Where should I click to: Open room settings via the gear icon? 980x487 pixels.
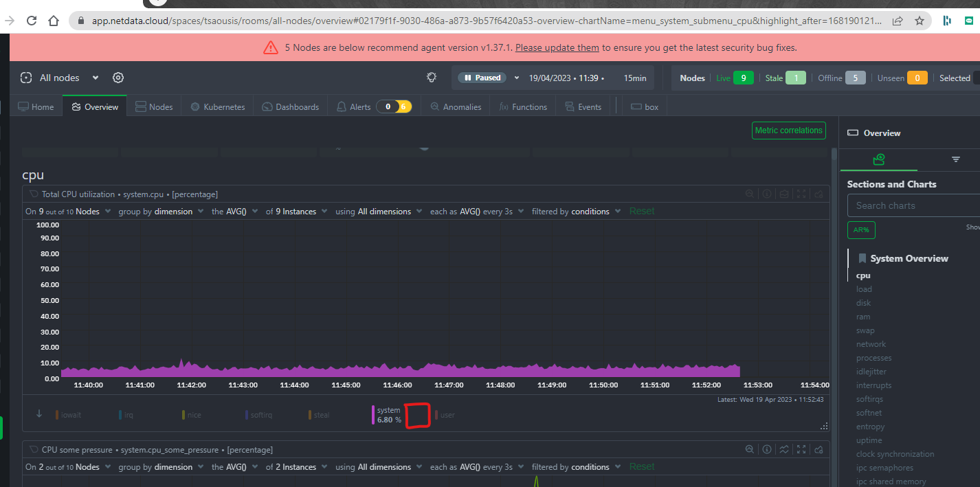pos(118,78)
